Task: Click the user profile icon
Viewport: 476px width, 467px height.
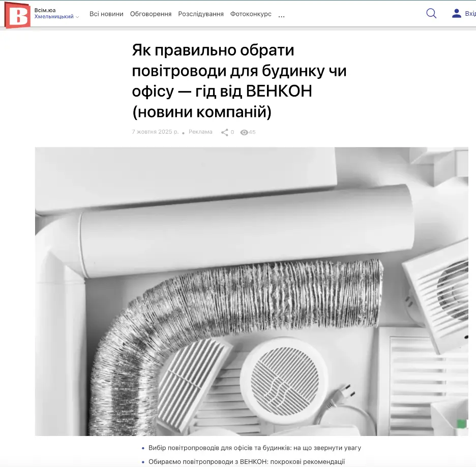Action: 456,13
